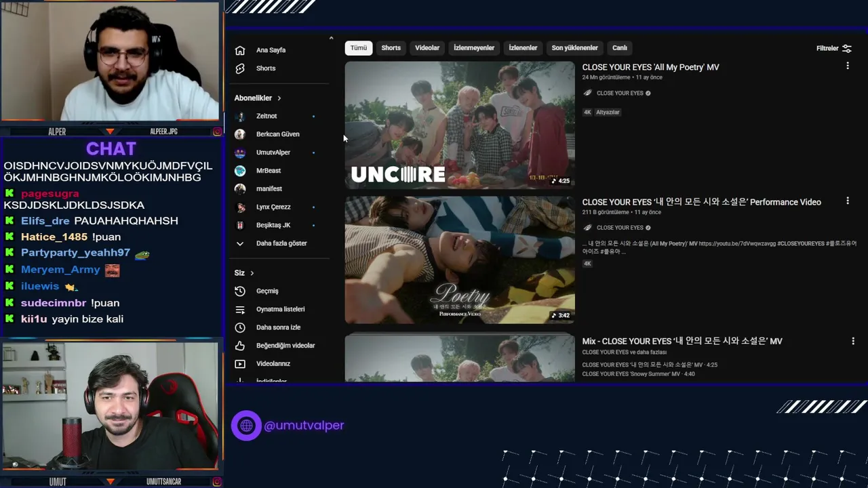868x488 pixels.
Task: Click the #CLOSEYOUREYES hashtag in description
Action: coord(801,243)
